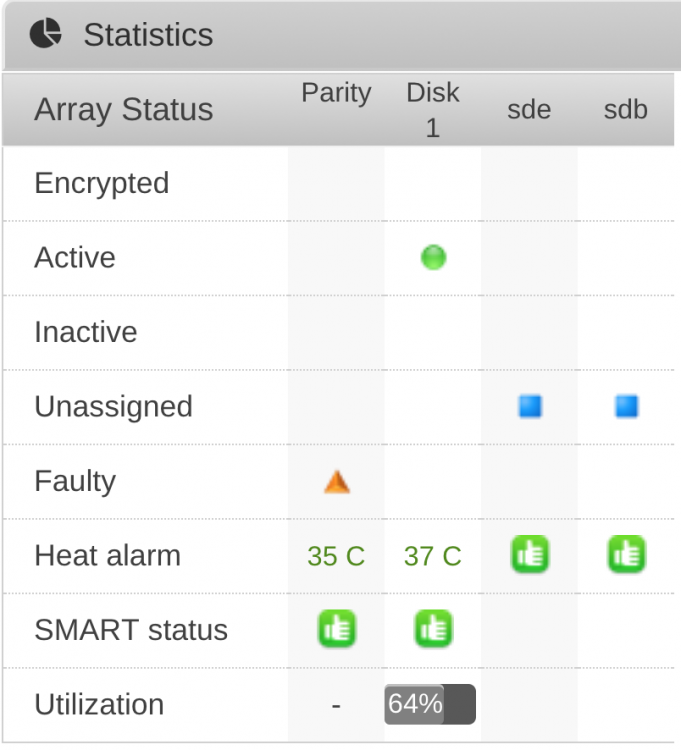Click the Array Status header label
Viewport: 681px width, 750px height.
tap(123, 110)
